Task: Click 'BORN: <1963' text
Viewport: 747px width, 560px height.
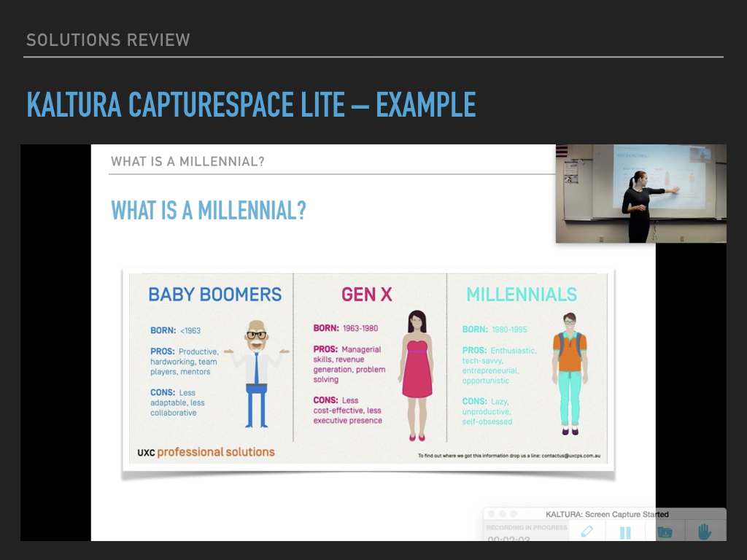Action: tap(175, 330)
